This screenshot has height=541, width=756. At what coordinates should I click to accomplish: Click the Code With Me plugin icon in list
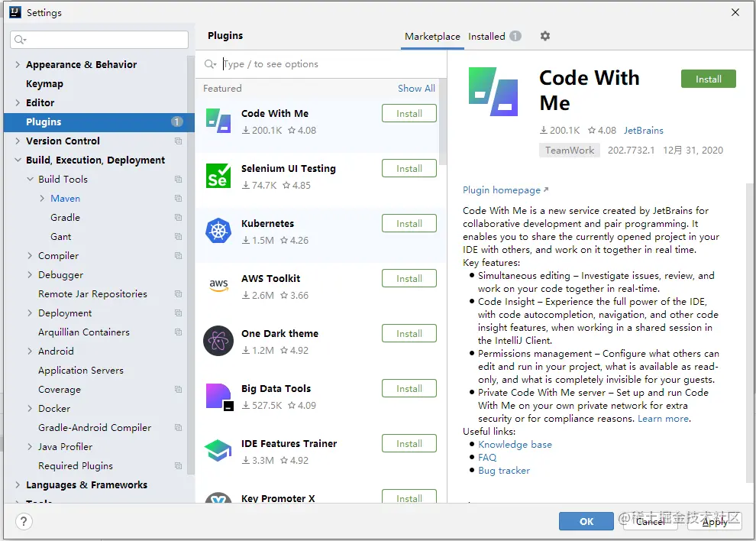(x=218, y=121)
